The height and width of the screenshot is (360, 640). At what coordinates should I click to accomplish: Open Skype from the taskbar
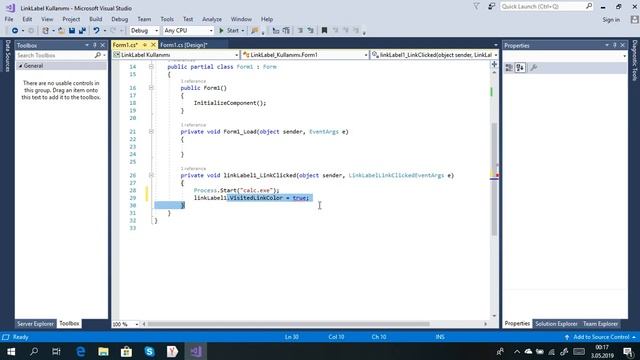tap(149, 351)
